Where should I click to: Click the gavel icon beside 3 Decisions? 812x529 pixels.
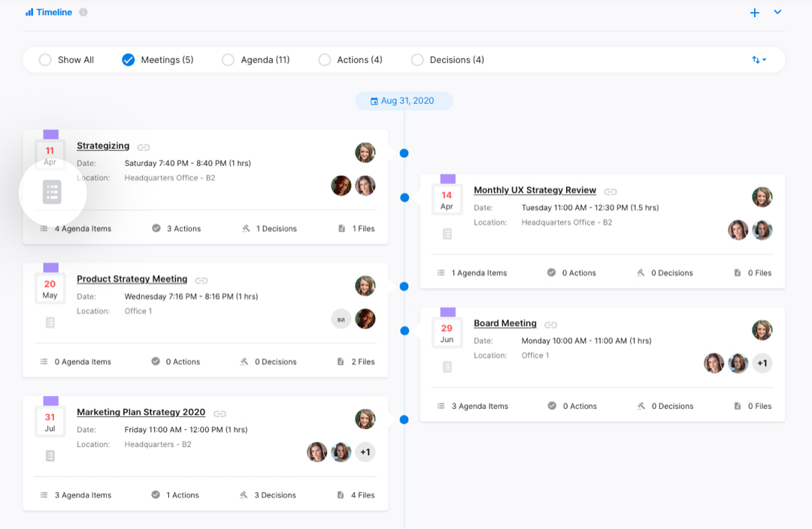point(244,495)
